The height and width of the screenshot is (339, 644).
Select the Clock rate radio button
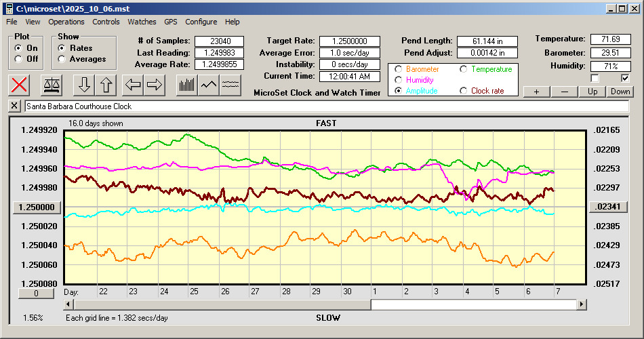[x=464, y=91]
